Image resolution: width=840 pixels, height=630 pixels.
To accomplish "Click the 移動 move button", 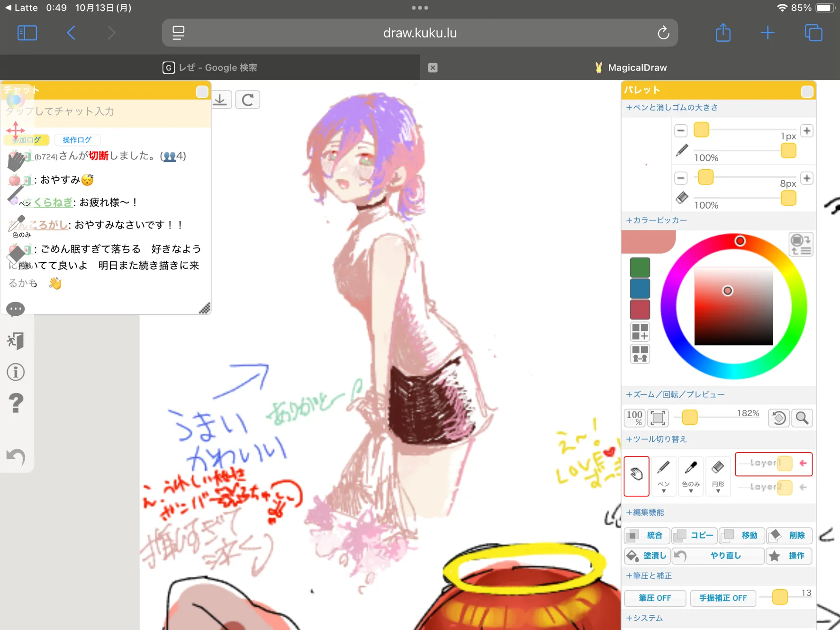I will coord(741,535).
